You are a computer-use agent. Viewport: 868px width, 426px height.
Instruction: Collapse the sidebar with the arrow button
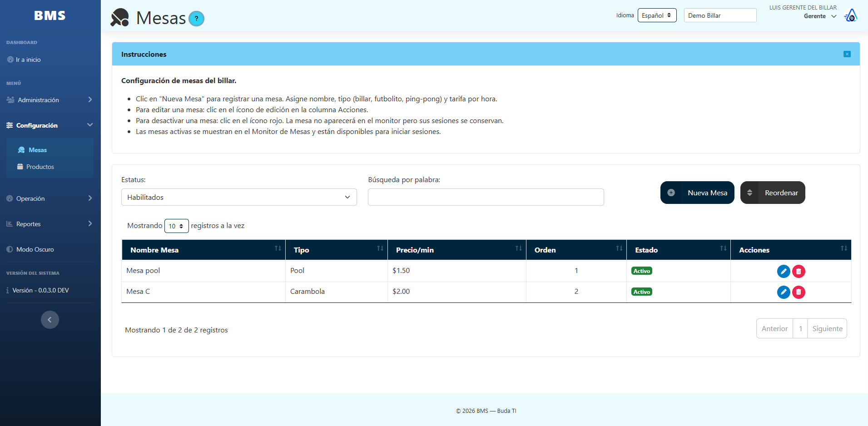[x=50, y=320]
